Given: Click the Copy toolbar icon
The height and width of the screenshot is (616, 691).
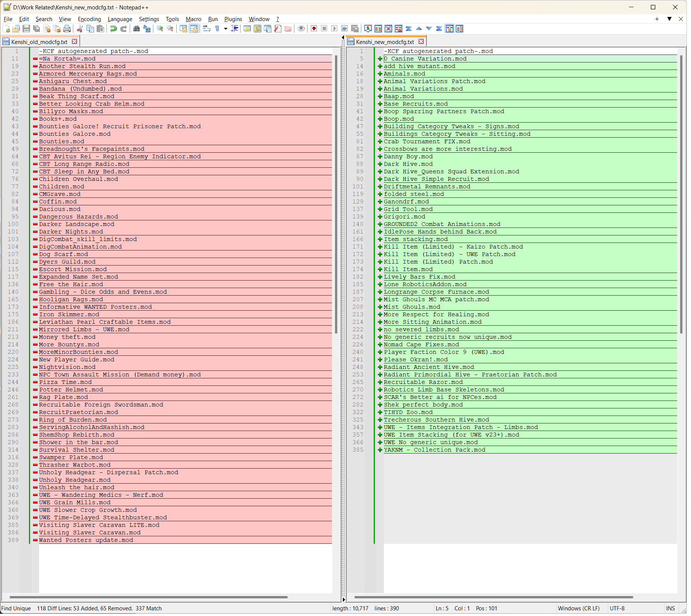Looking at the screenshot, I should tap(90, 29).
